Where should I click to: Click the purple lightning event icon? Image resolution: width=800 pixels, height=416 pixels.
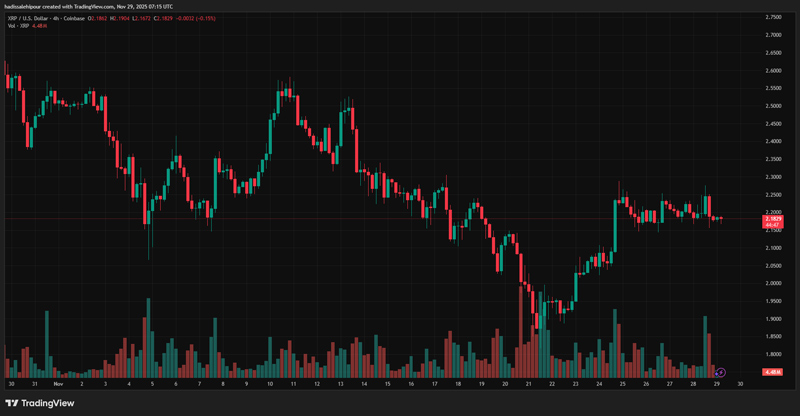point(720,373)
